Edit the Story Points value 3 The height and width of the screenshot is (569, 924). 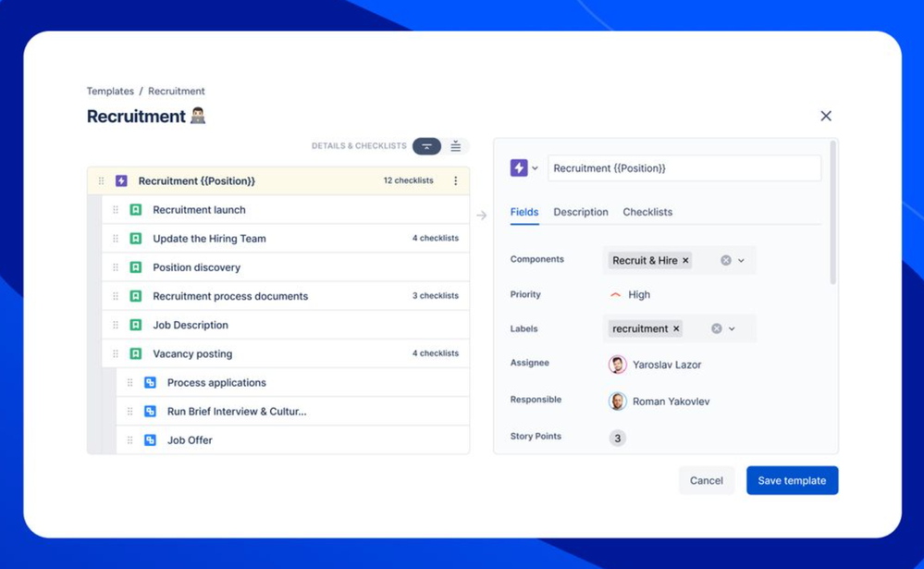pos(617,439)
